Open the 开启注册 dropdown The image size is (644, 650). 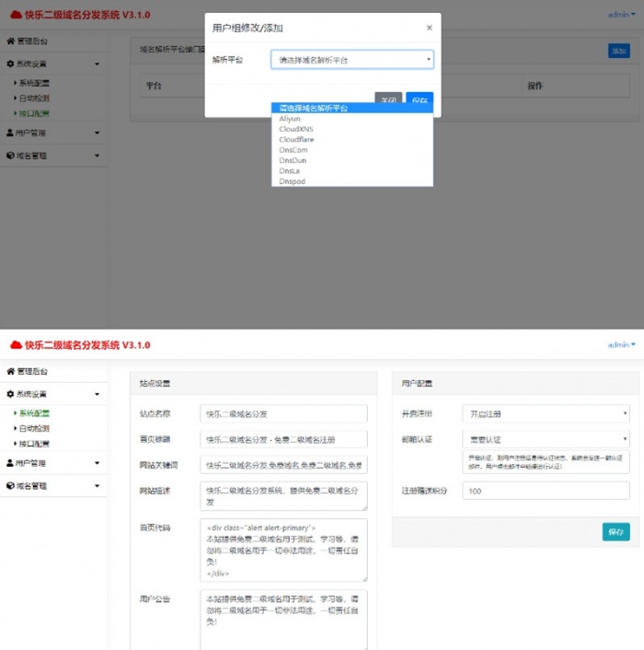tap(546, 413)
